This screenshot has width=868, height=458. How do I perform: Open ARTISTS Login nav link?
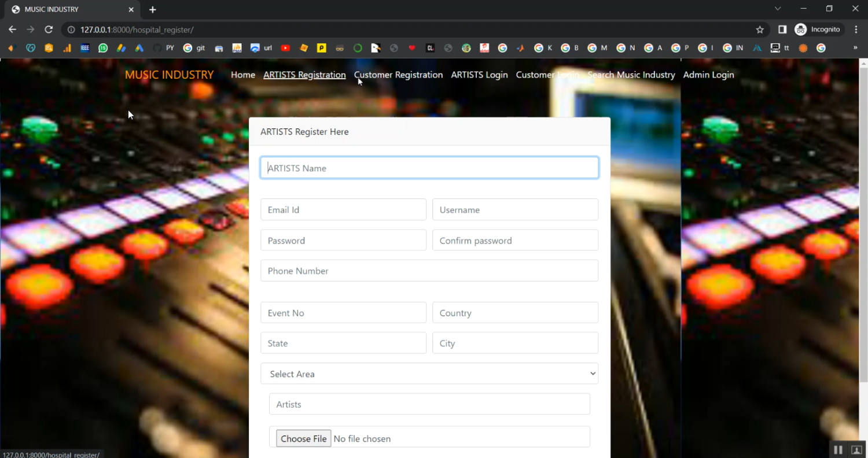(x=479, y=75)
